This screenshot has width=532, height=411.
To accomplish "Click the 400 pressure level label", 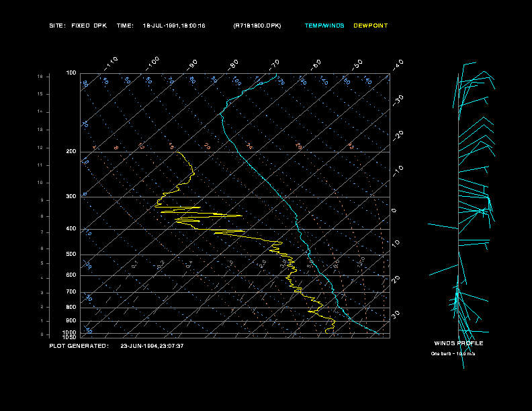I will [71, 228].
